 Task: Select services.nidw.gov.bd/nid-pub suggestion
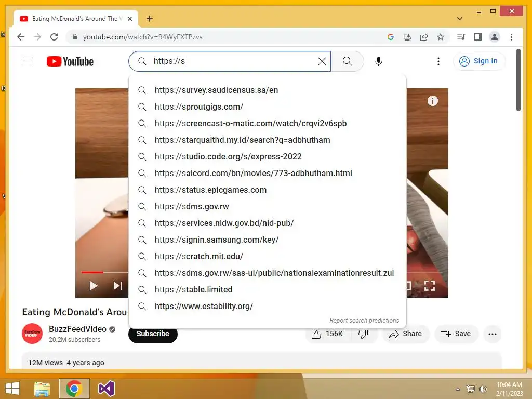[x=268, y=223]
